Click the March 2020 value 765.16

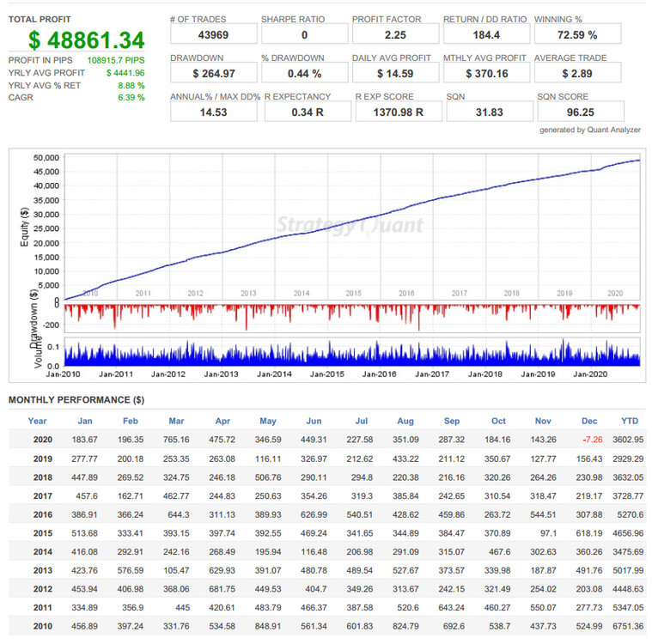click(176, 440)
